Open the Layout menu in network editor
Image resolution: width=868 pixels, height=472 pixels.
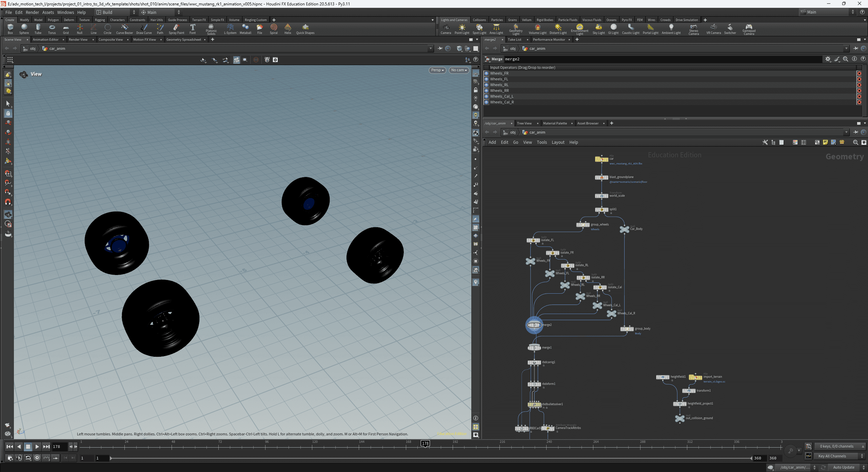(558, 142)
